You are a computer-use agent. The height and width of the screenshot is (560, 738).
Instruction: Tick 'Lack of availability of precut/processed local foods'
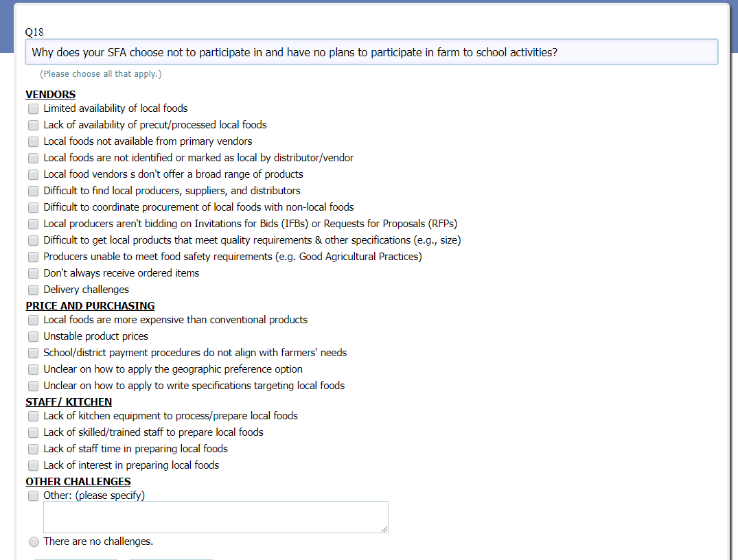(34, 125)
